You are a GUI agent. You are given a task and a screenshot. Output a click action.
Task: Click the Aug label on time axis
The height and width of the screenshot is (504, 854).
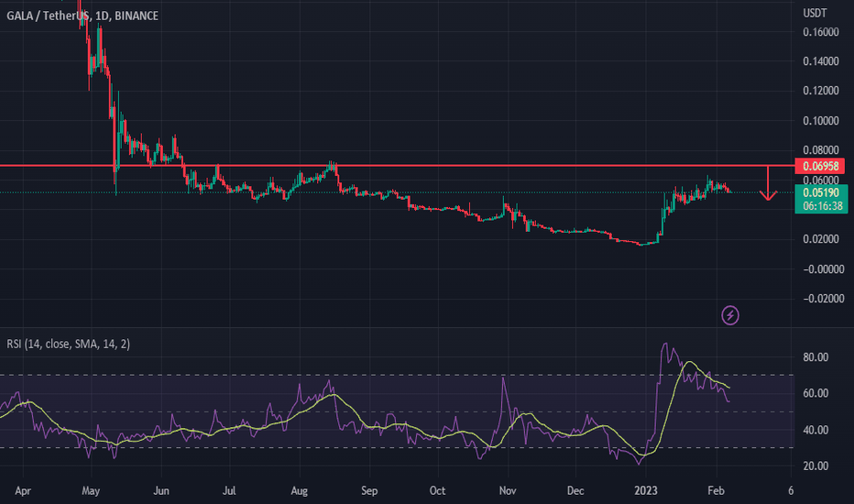[299, 491]
